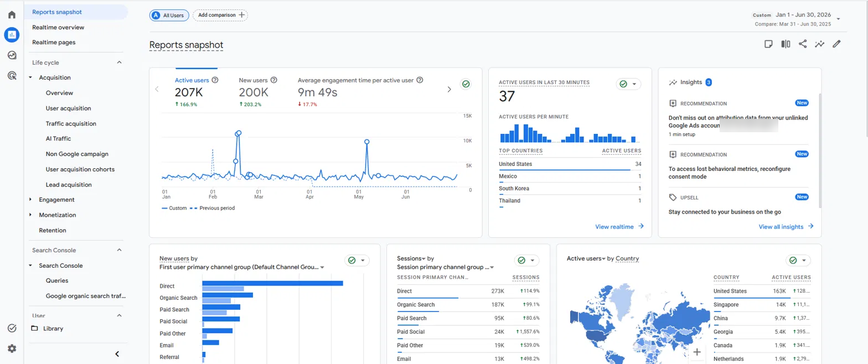Click the Custom legend swatch under line chart
This screenshot has height=364, width=868.
(164, 208)
